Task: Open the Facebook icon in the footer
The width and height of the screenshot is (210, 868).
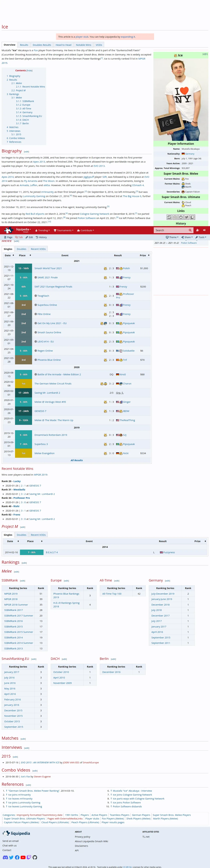Action: point(17,857)
